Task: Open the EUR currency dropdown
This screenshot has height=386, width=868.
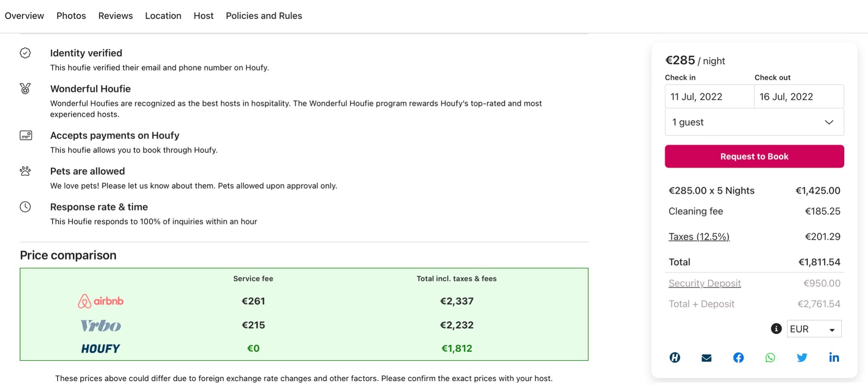Action: pyautogui.click(x=813, y=328)
